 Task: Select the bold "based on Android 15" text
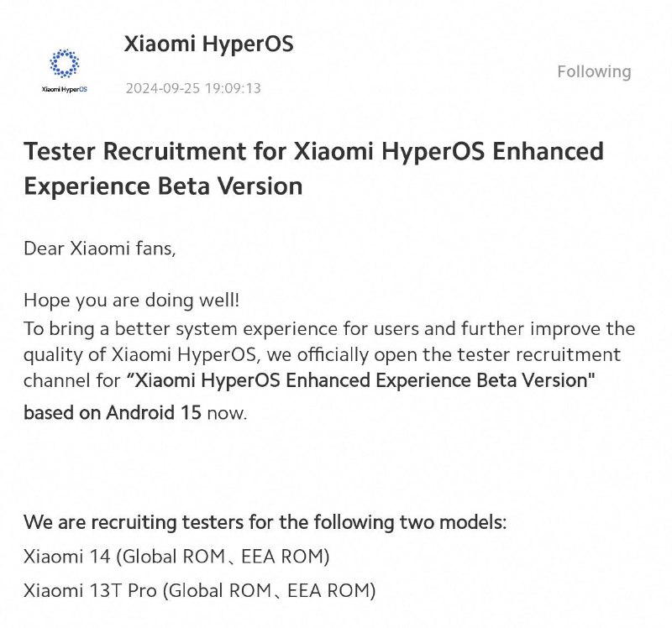click(x=113, y=412)
